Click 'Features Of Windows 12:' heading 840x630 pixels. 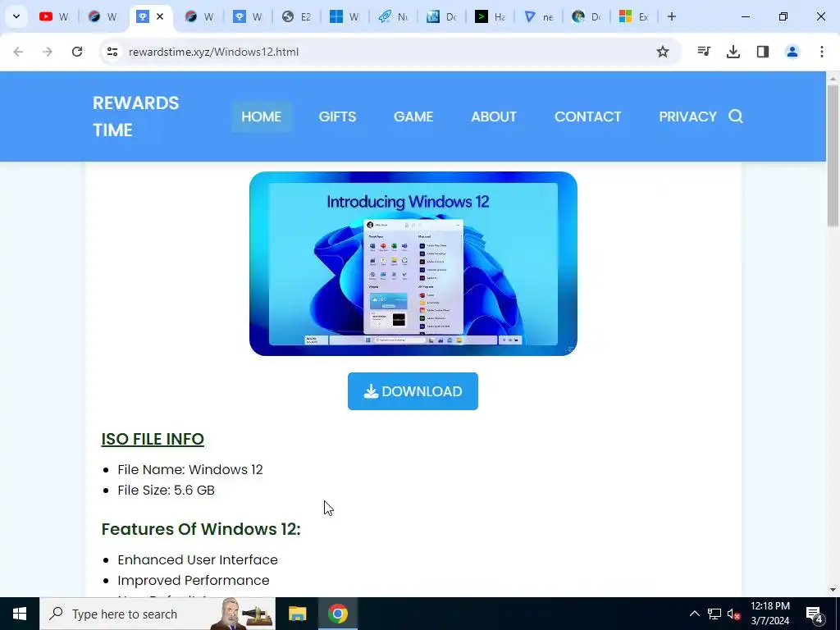(201, 529)
